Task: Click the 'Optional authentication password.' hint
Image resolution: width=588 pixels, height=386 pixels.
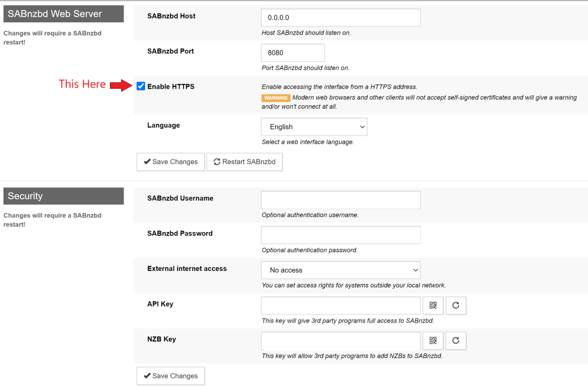Action: 309,250
